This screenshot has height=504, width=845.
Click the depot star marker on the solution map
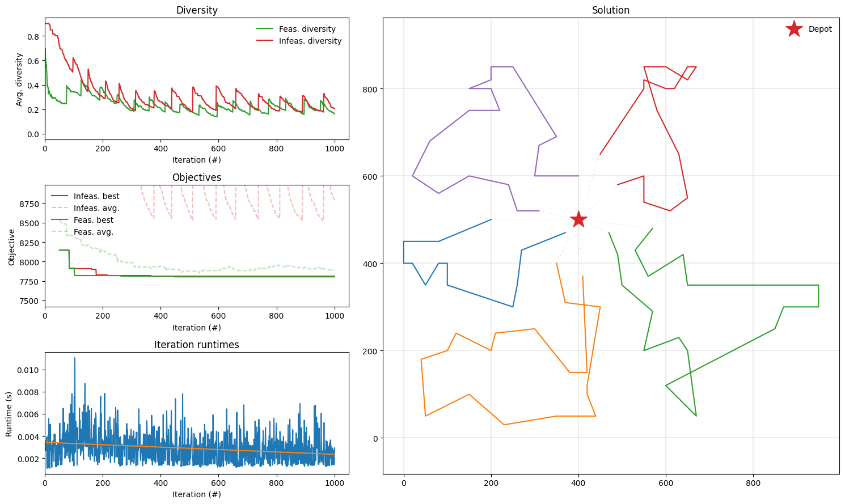(578, 219)
